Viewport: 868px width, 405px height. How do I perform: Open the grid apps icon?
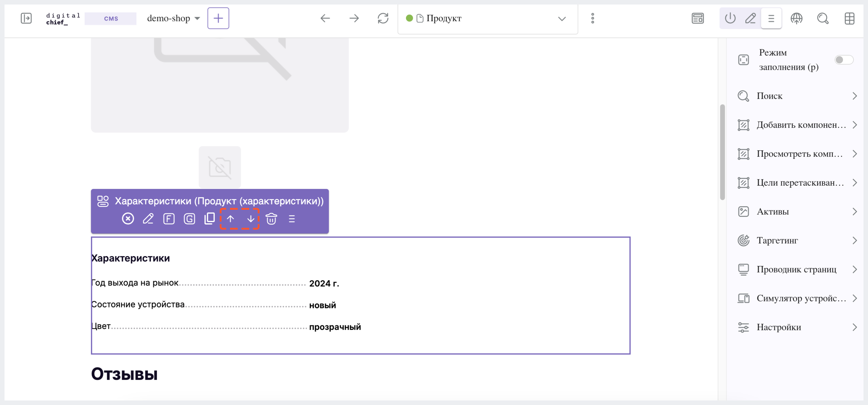click(850, 18)
